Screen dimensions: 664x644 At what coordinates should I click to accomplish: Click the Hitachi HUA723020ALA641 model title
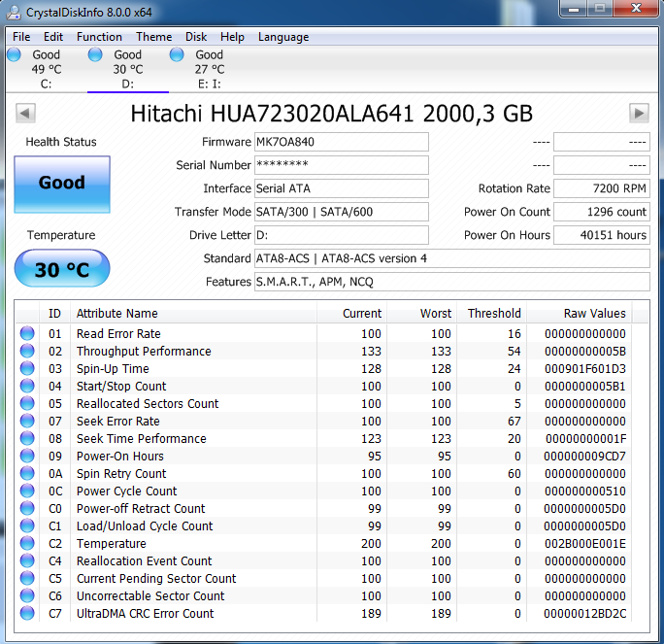coord(332,114)
